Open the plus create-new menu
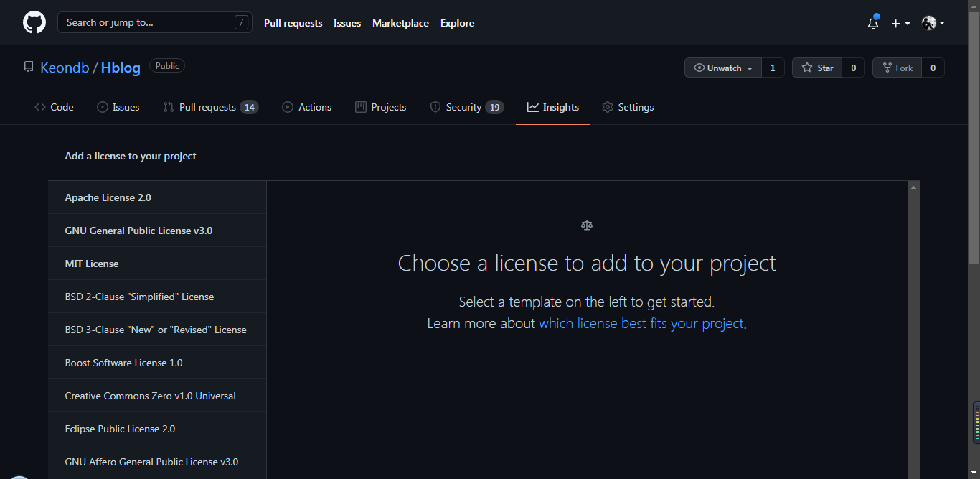 tap(900, 23)
